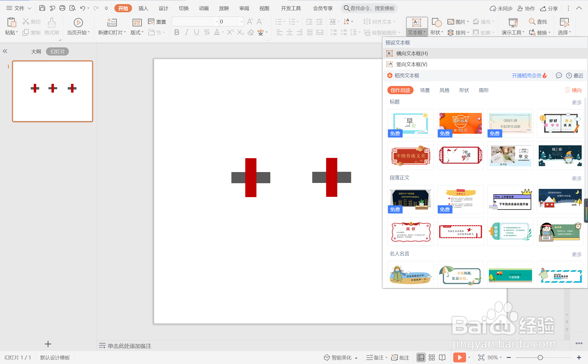Click the zoom slider handle
588x364 pixels.
540,357
